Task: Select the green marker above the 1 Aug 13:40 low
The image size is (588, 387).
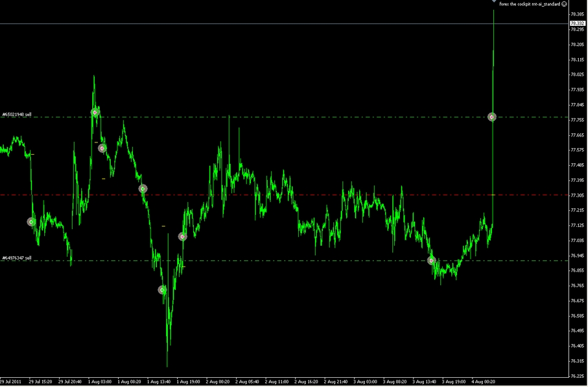Action: (x=162, y=290)
